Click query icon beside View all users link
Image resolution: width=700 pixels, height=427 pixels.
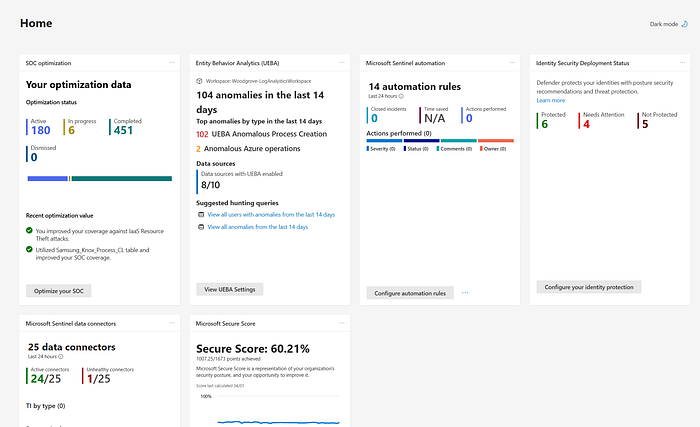click(201, 214)
